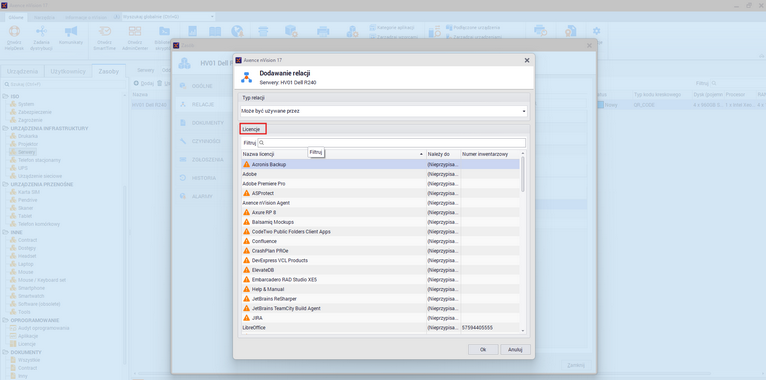Click the Help & Manual warning icon
Screen dimensions: 766x380
click(246, 289)
